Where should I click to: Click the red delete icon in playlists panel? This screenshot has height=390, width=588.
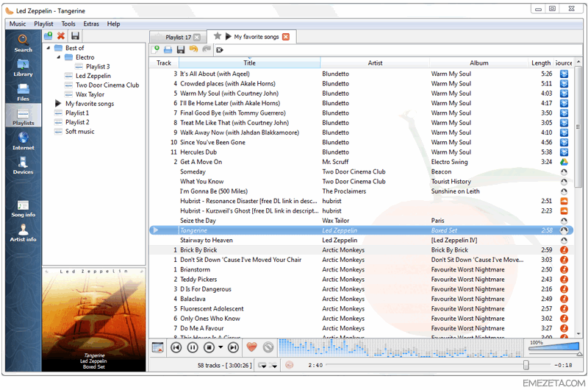61,36
